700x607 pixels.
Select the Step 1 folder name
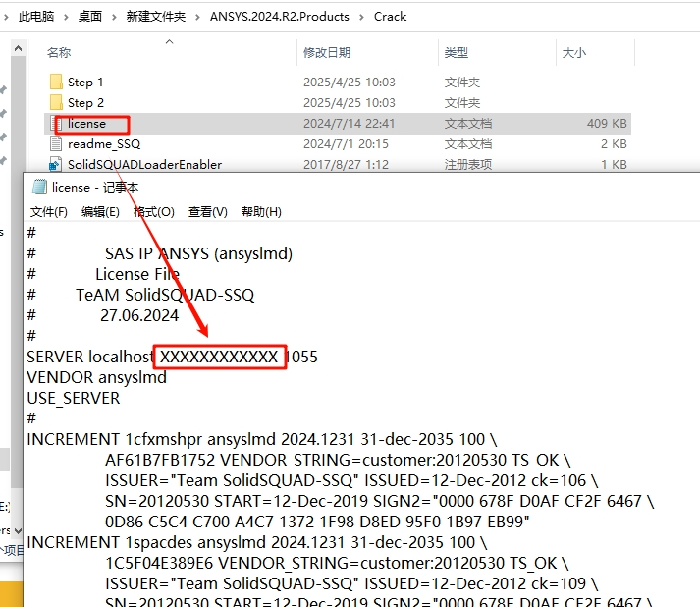(85, 83)
